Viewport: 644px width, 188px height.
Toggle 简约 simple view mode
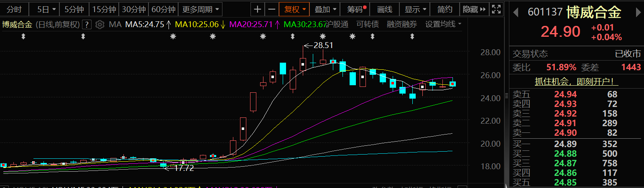click(x=444, y=9)
